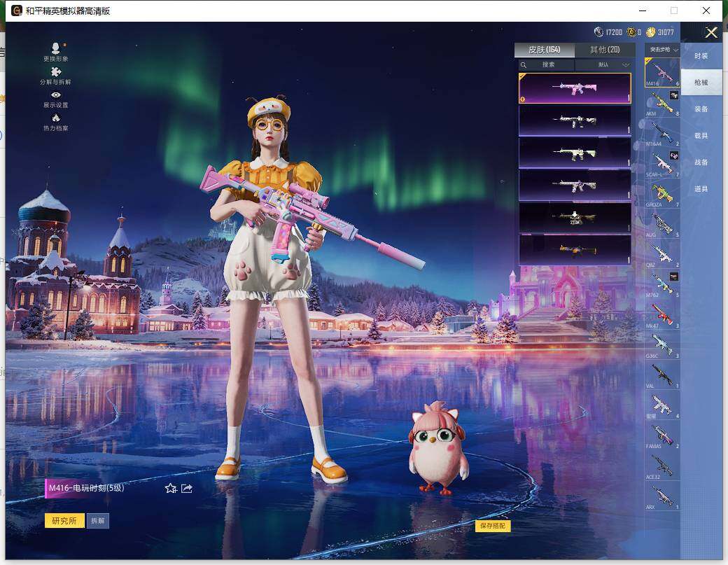The height and width of the screenshot is (565, 728).
Task: Choose the GROZA weapon in the list
Action: [662, 193]
